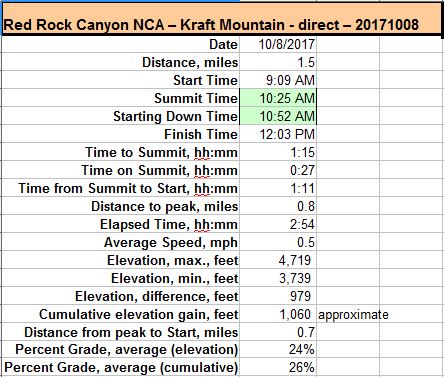Screen dimensions: 444x377
Task: Click the Elevation min value 3,739
Action: [278, 278]
